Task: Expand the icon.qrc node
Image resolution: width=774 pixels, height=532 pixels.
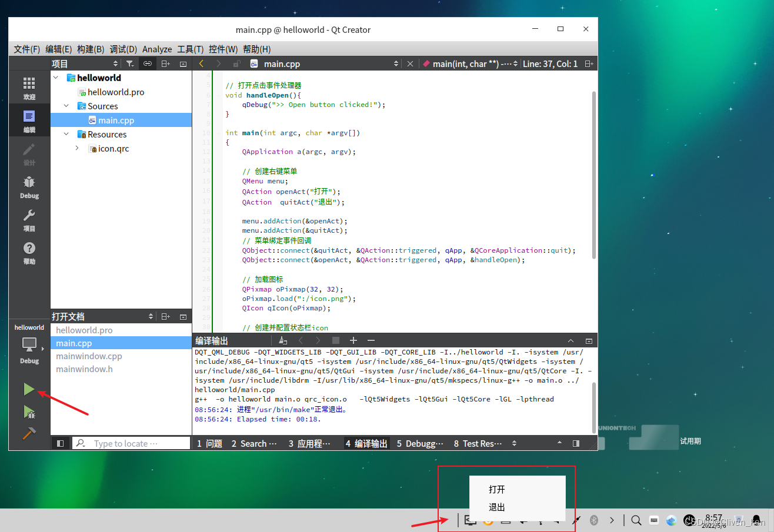Action: pyautogui.click(x=77, y=148)
